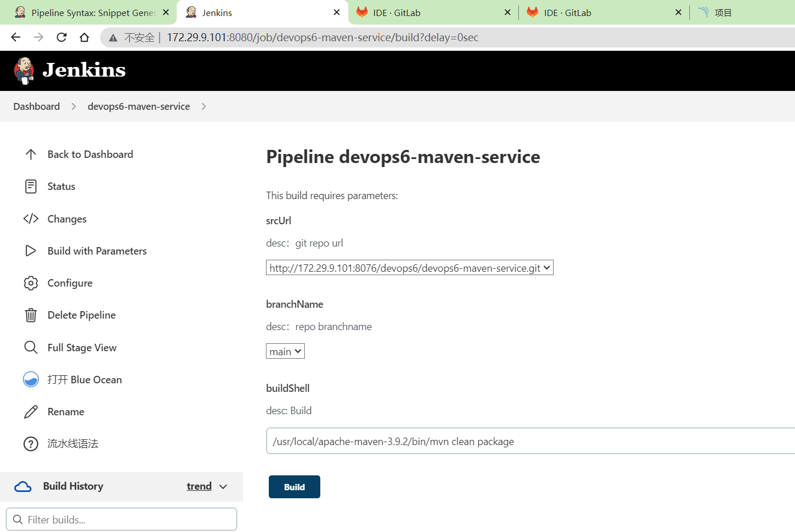Viewport: 795px width, 532px height.
Task: Switch to the 项目 browser tab
Action: tap(744, 13)
